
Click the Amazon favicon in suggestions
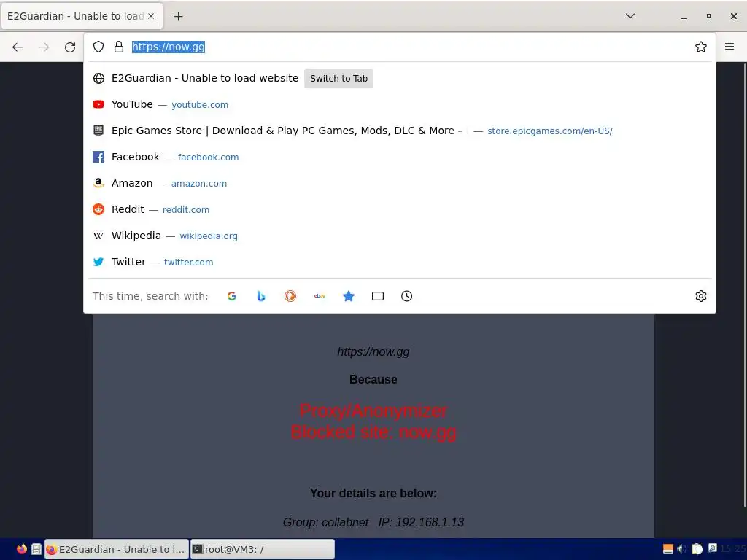[x=98, y=183]
